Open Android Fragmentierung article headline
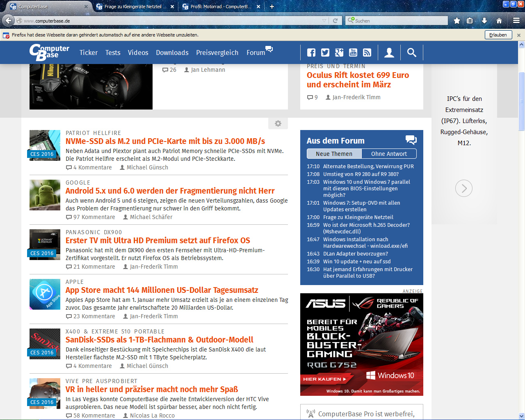Viewport: 525px width, 420px height. coord(170,191)
